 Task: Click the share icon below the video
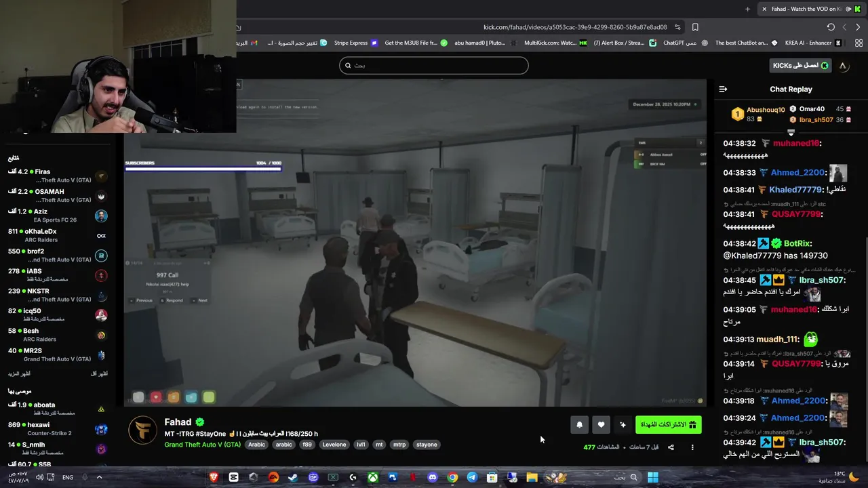671,447
